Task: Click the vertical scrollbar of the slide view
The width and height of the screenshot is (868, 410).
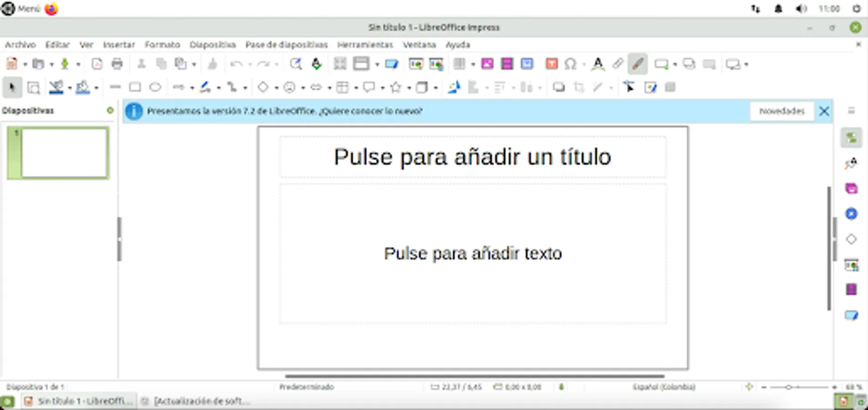Action: tap(829, 248)
